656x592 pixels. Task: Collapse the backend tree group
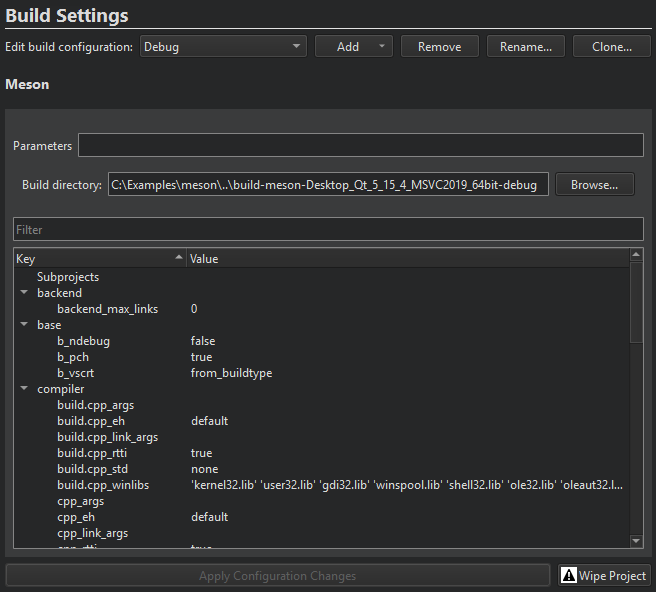coord(23,293)
